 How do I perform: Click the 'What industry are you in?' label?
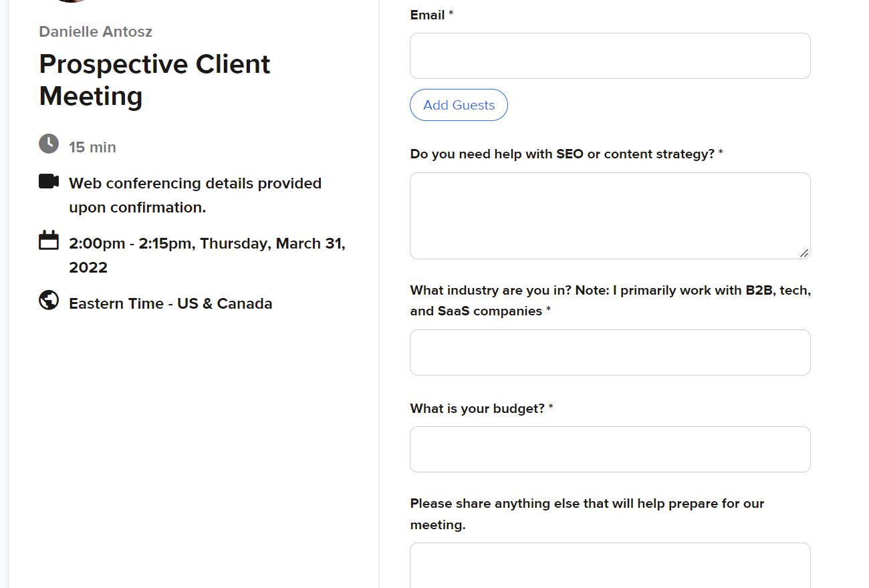pos(610,301)
